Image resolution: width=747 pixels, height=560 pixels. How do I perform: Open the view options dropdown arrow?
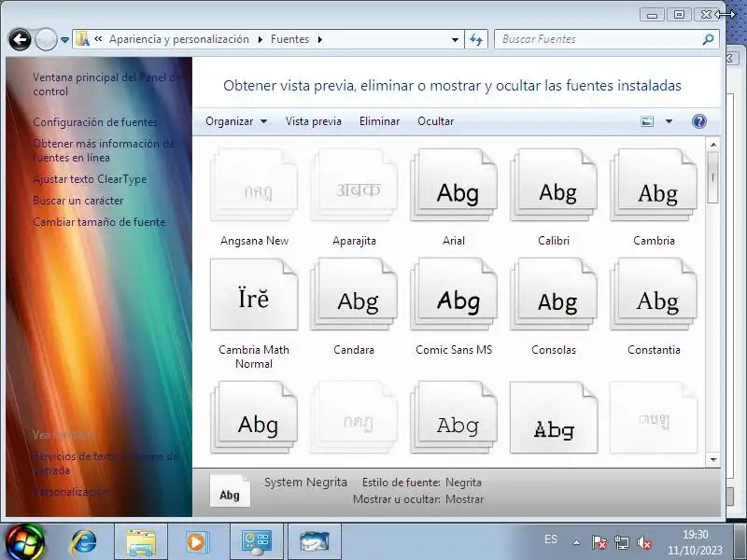[x=669, y=121]
